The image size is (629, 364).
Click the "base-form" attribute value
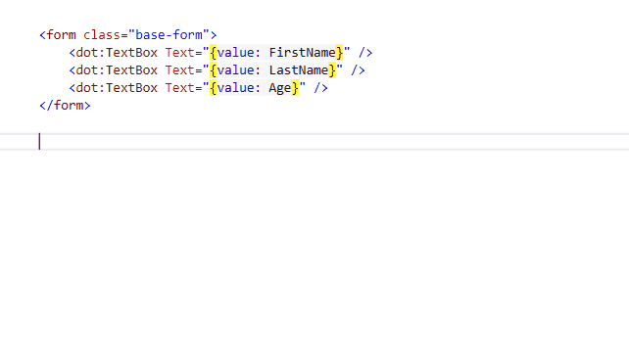click(x=169, y=35)
